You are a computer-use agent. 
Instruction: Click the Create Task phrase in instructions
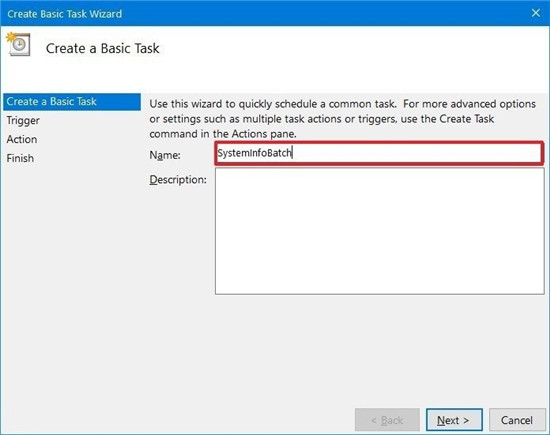point(467,119)
